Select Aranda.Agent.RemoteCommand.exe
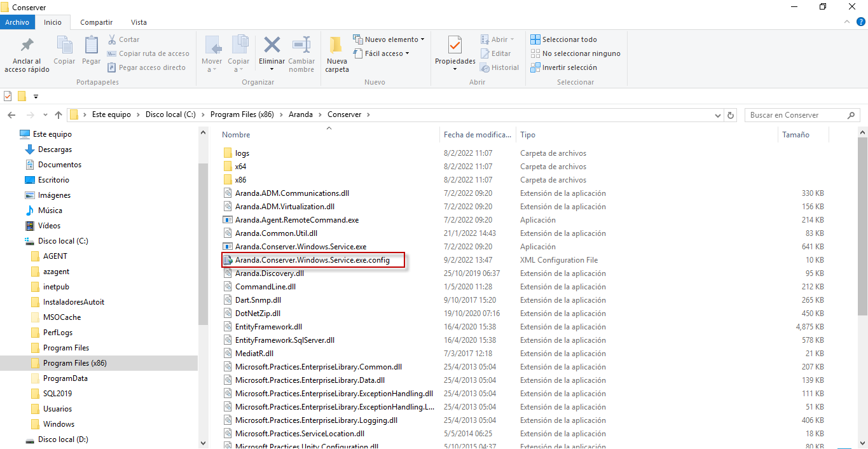 click(297, 220)
